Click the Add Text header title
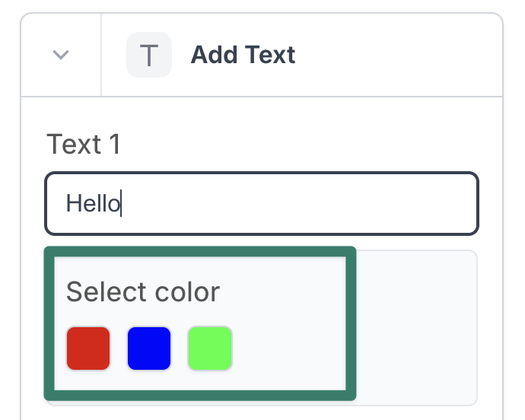This screenshot has height=420, width=525. pyautogui.click(x=243, y=55)
